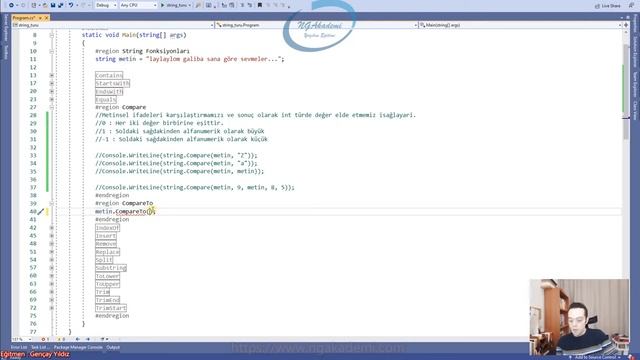This screenshot has width=640, height=360.
Task: Click inside the CompareTo parentheses at line 40
Action: coord(149,211)
